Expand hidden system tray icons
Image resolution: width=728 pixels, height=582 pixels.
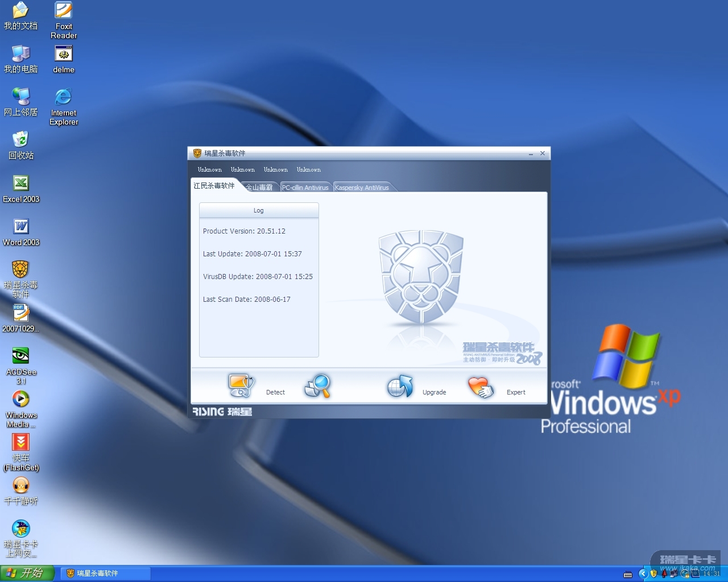click(x=643, y=573)
